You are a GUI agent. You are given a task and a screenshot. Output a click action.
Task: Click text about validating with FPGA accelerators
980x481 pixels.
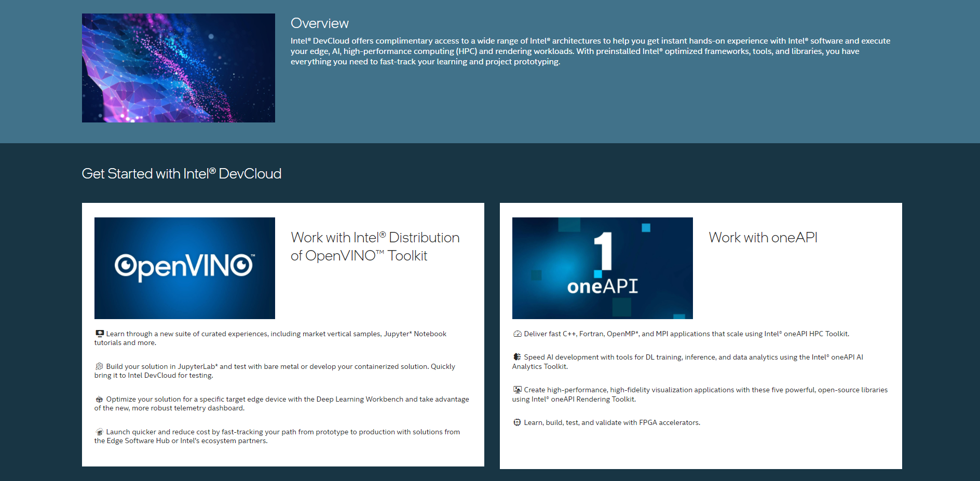click(612, 423)
